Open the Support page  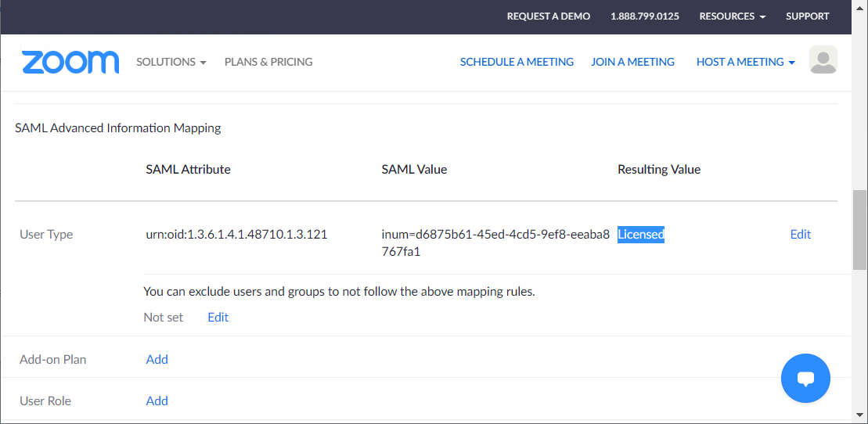tap(807, 16)
